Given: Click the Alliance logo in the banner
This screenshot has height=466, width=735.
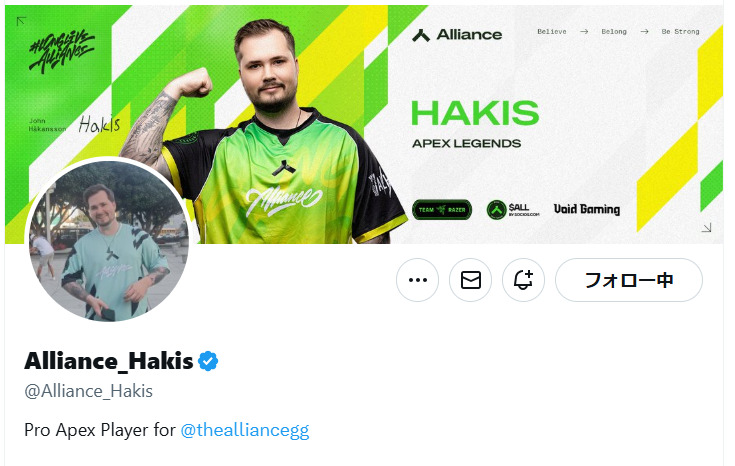Looking at the screenshot, I should pos(457,35).
